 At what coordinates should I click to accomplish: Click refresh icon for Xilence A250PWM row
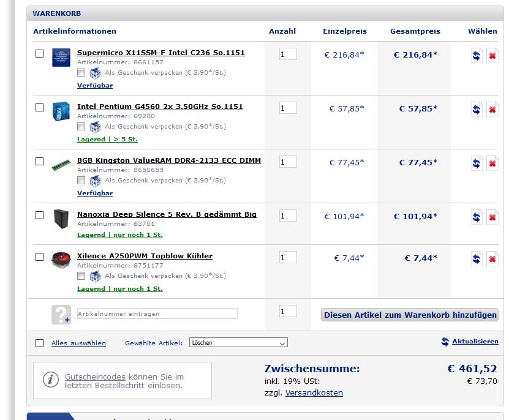pos(477,259)
